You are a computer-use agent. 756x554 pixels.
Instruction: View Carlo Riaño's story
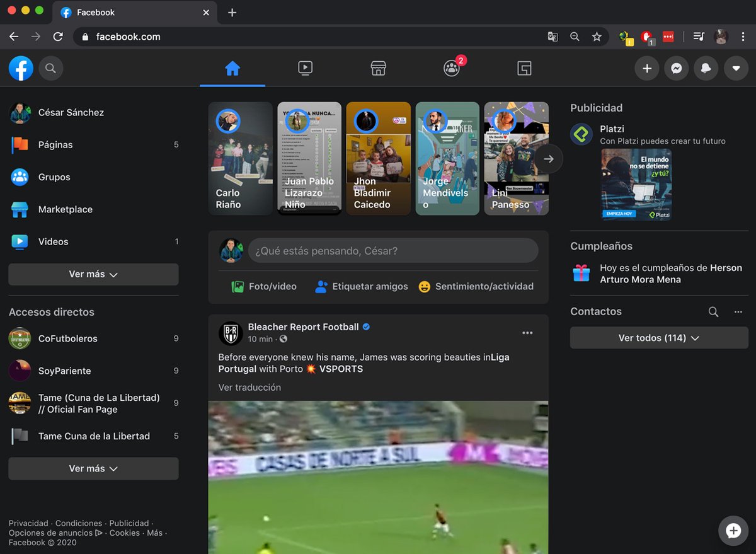pos(241,159)
